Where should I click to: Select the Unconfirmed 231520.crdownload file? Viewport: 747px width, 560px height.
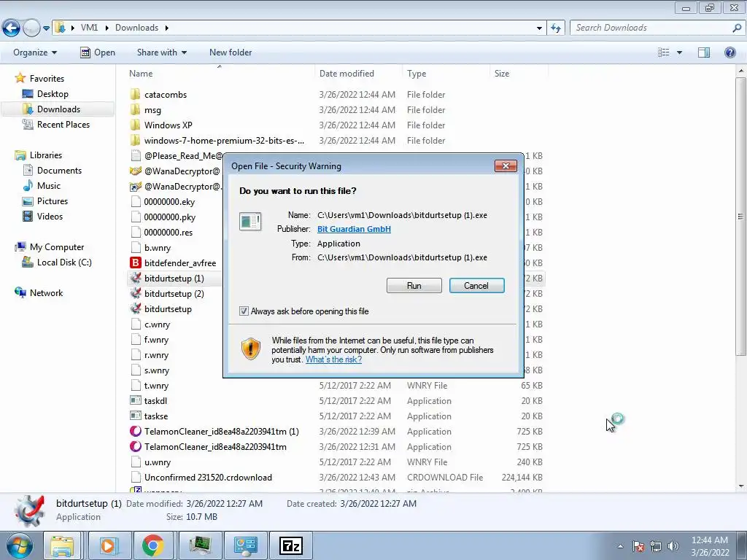tap(208, 478)
